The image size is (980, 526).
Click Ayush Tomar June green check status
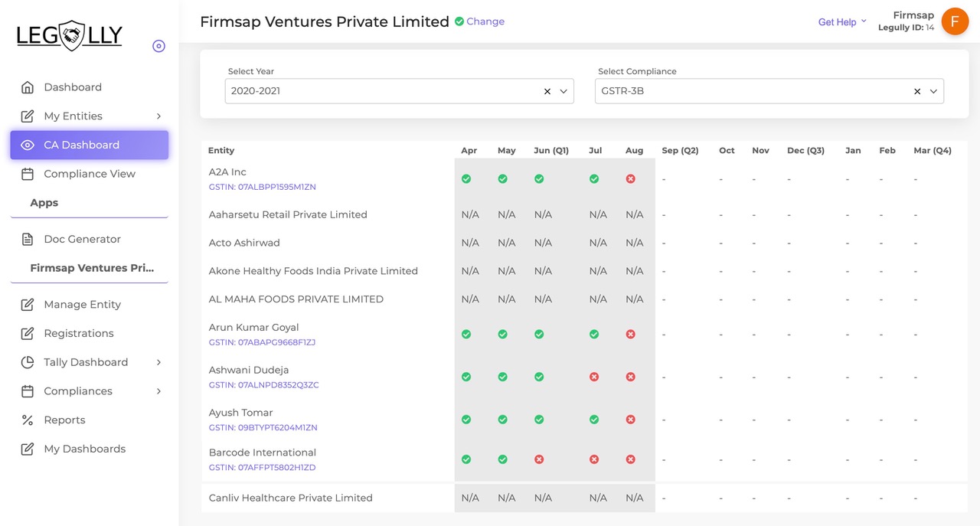pos(539,420)
